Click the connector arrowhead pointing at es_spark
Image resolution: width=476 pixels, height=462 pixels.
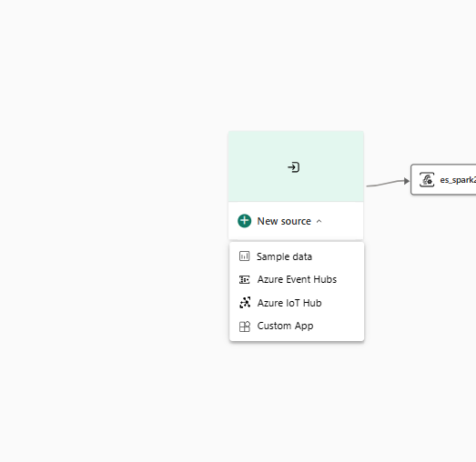point(407,181)
